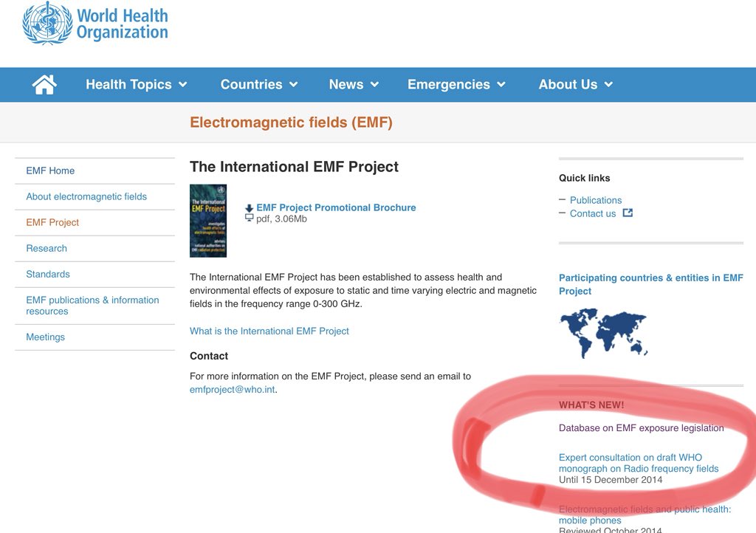This screenshot has height=533, width=756.
Task: Expand the Health Topics dropdown chevron
Action: 183,85
